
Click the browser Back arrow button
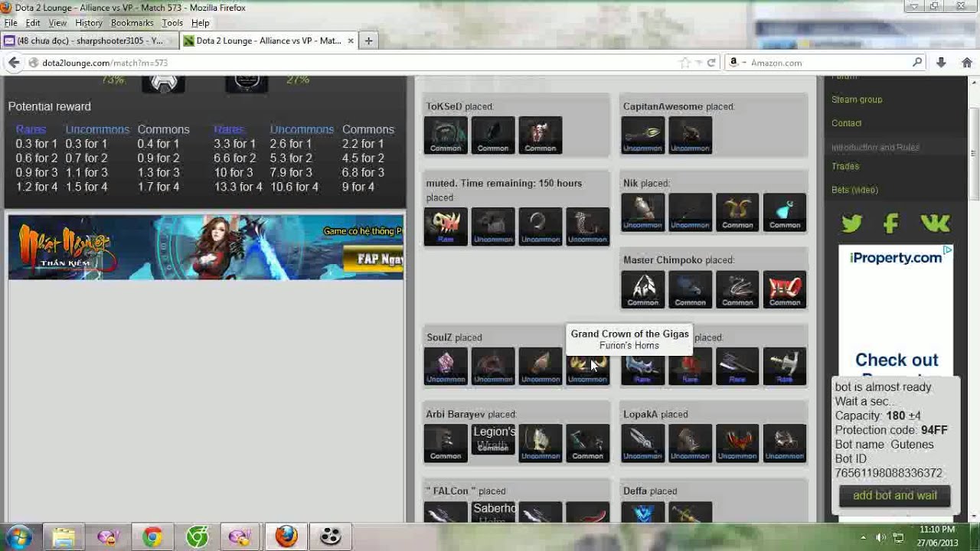point(14,63)
